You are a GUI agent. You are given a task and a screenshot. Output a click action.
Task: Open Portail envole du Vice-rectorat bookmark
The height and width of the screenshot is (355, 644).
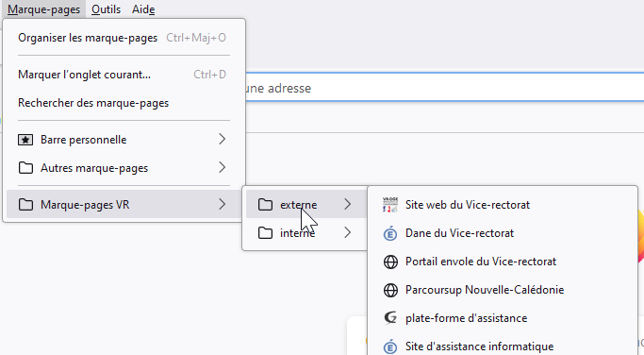tap(503, 262)
